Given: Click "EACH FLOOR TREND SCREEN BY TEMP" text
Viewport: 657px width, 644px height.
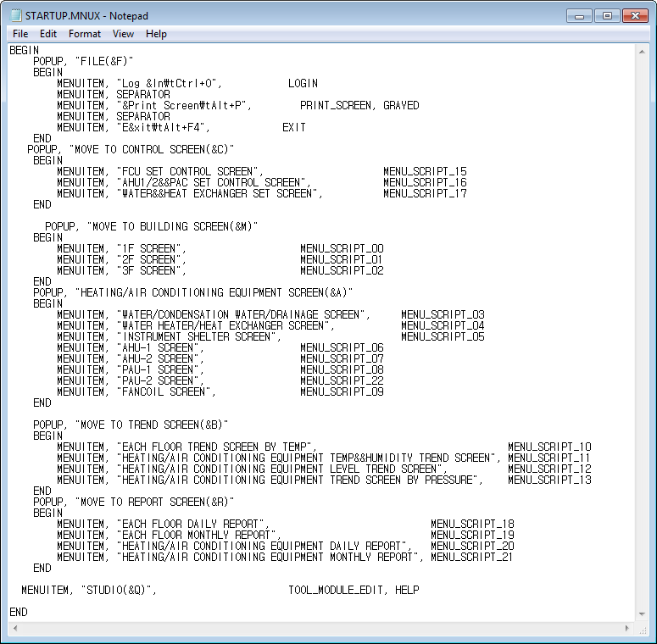Looking at the screenshot, I should click(214, 447).
